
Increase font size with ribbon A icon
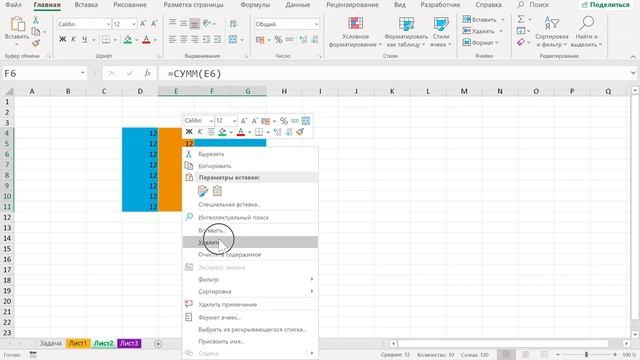pos(143,24)
